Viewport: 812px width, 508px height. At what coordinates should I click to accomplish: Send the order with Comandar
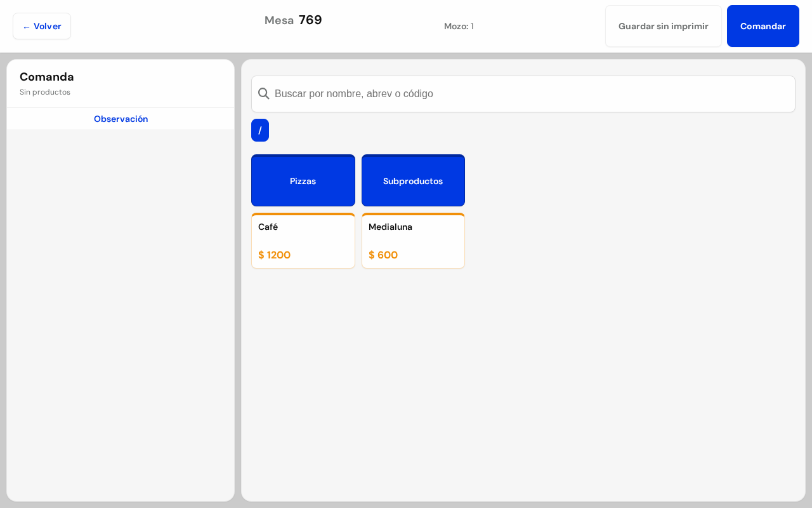coord(763,26)
